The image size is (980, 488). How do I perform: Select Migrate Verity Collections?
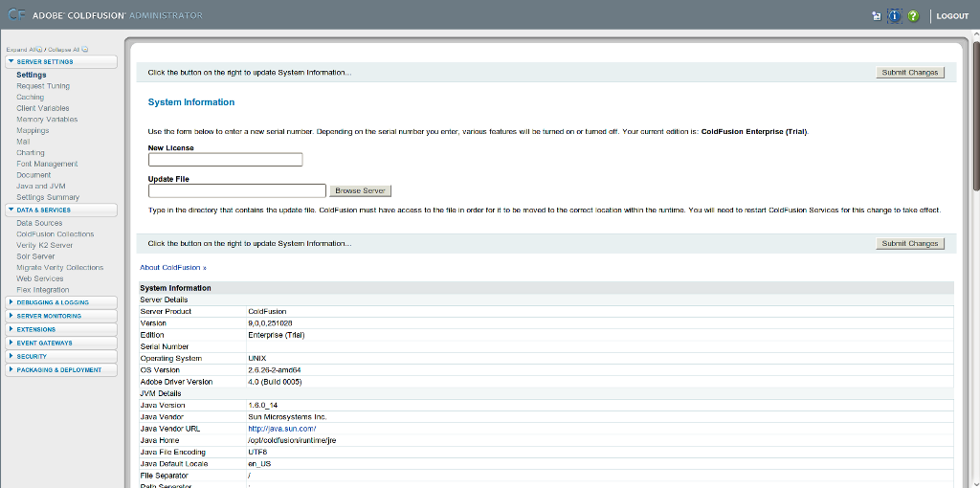[x=60, y=267]
